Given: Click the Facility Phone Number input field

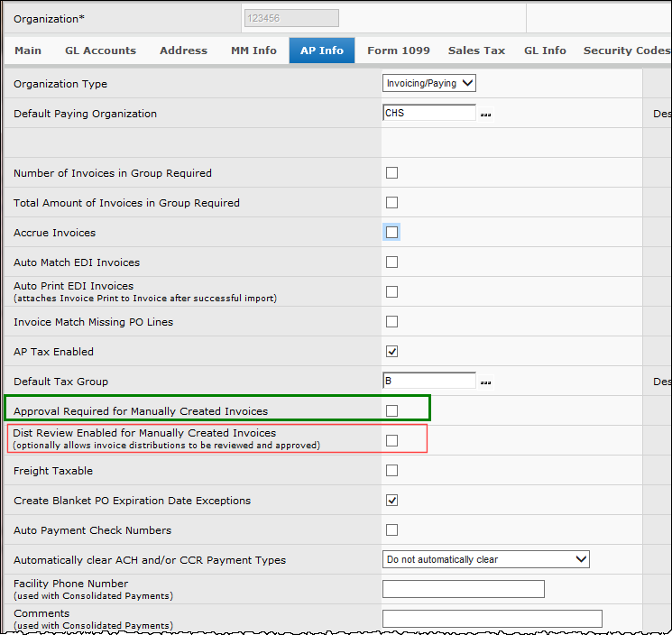Looking at the screenshot, I should 464,589.
